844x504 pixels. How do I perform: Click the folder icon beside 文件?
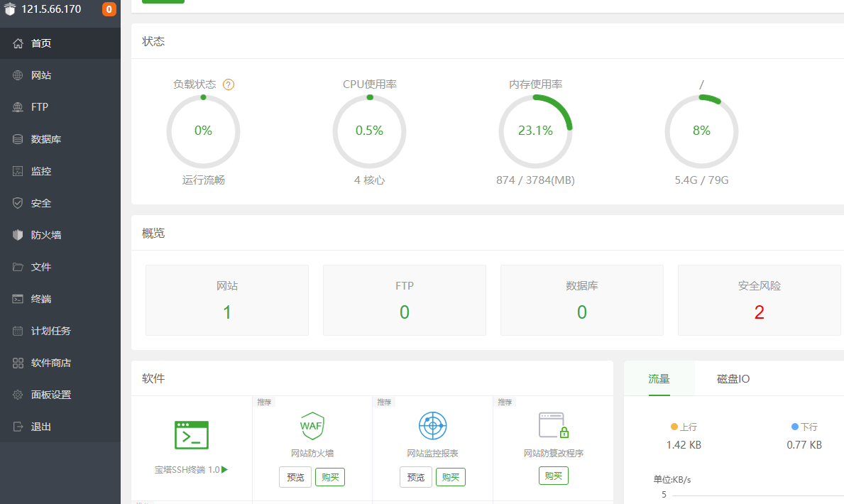coord(18,267)
